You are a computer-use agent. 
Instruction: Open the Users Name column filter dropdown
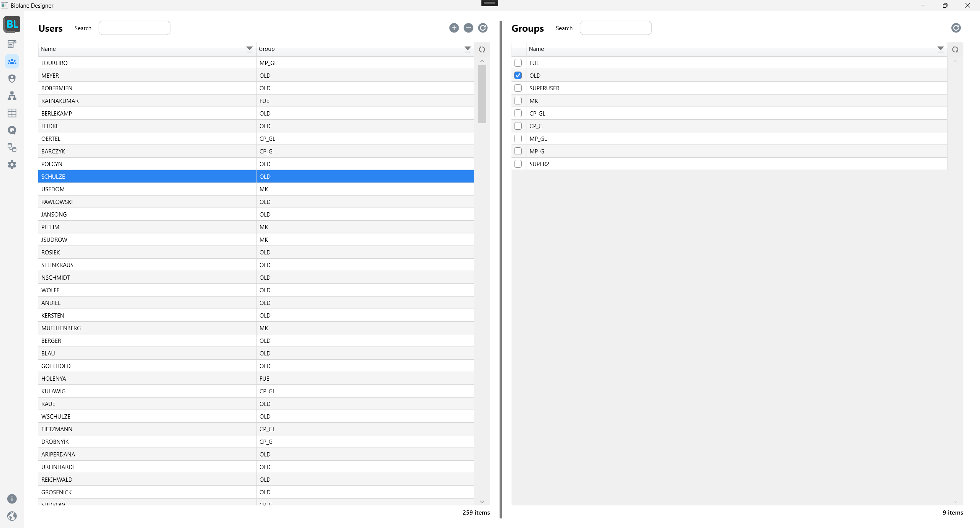click(x=249, y=49)
